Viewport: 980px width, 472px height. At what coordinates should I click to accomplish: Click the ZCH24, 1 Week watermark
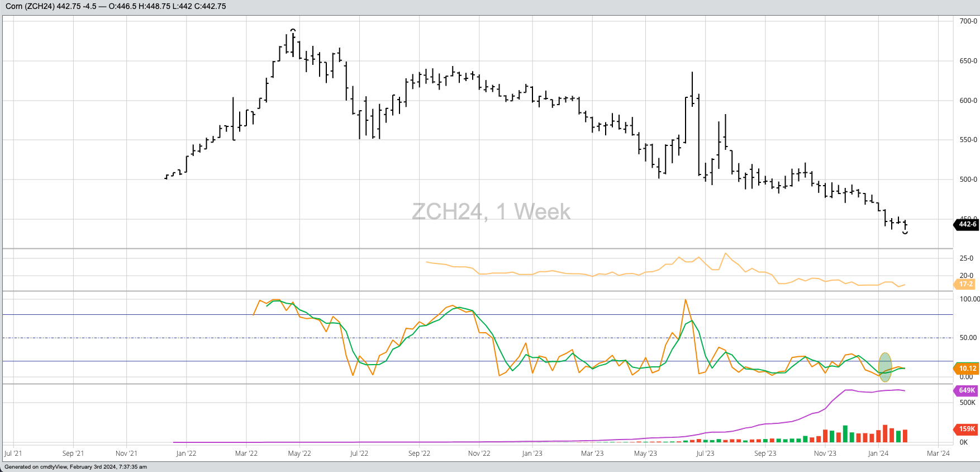point(491,211)
